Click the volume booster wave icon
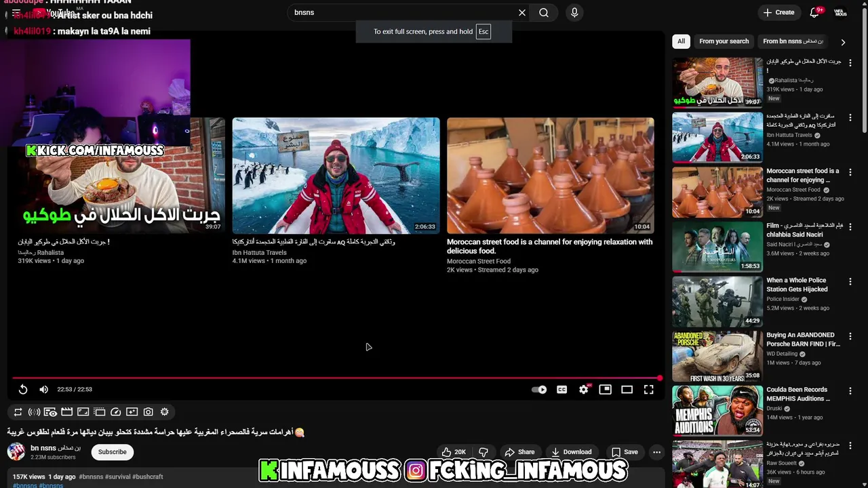 (34, 411)
